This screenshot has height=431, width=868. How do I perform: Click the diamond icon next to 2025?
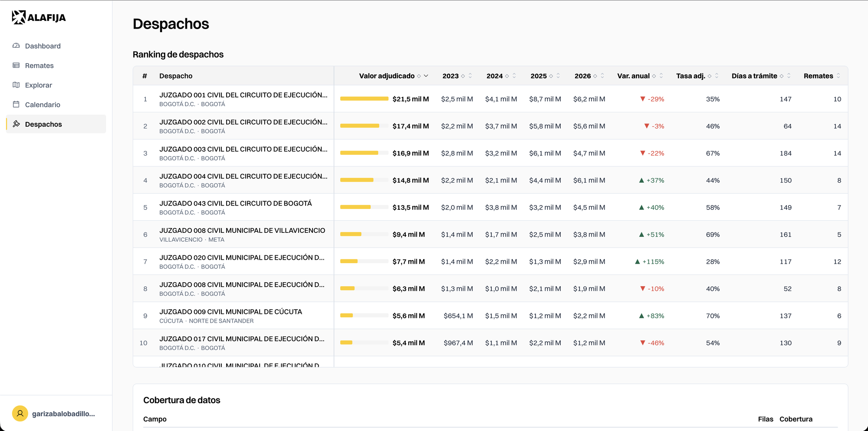click(x=551, y=76)
